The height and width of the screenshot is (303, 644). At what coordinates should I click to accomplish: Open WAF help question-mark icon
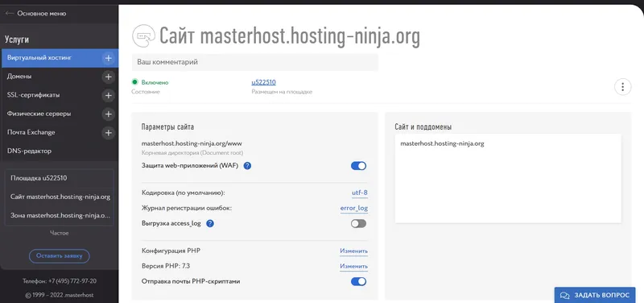click(x=247, y=166)
